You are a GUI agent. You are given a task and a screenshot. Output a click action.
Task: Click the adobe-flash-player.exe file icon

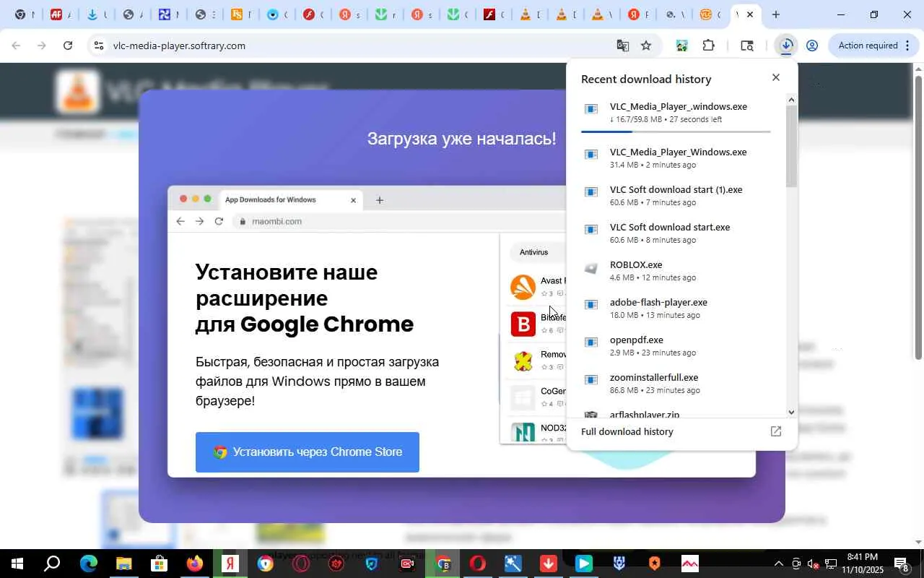(x=591, y=305)
